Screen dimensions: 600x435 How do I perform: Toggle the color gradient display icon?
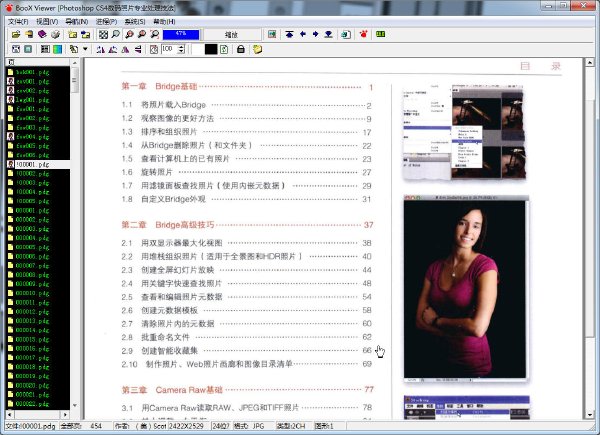coord(57,49)
